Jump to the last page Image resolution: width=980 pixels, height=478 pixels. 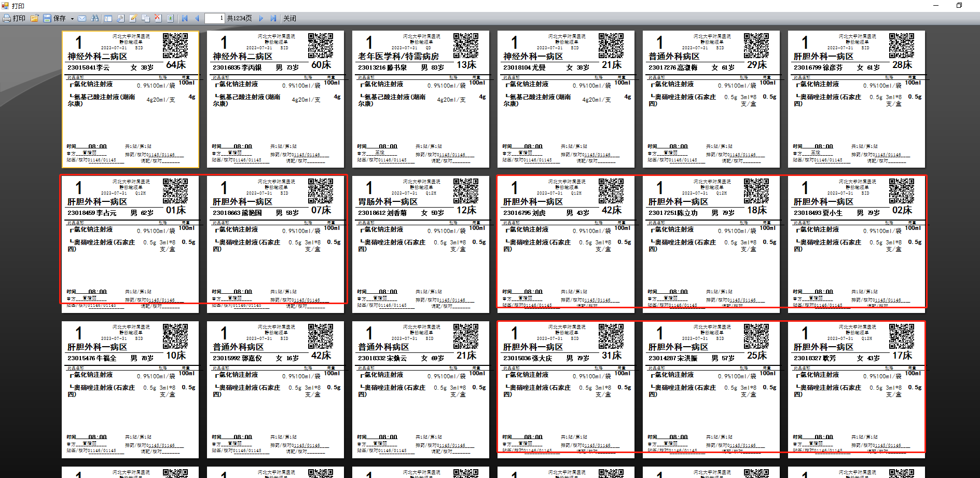click(273, 18)
